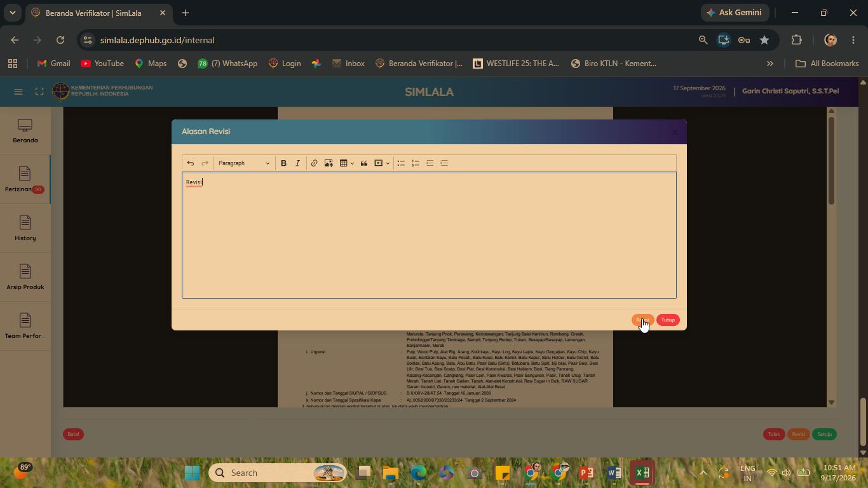This screenshot has width=868, height=488.
Task: Go to Arsip Produk in sidebar
Action: [x=25, y=278]
